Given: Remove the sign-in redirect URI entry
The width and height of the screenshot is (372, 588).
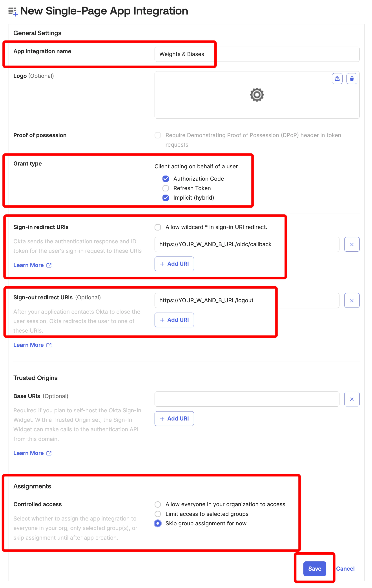Looking at the screenshot, I should click(x=352, y=244).
